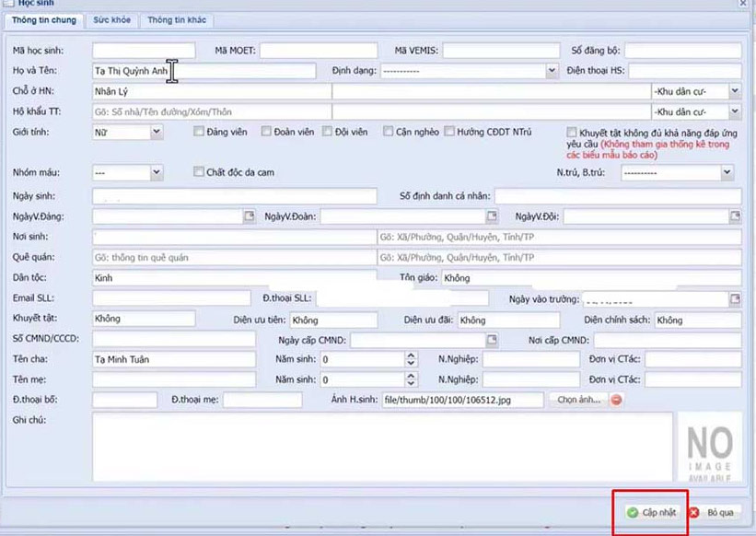Toggle the Chất độc da cam checkbox
756x536 pixels.
pyautogui.click(x=199, y=171)
